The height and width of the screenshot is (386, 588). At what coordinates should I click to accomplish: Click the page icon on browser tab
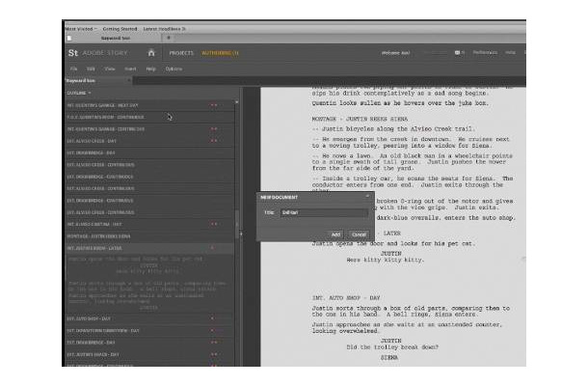pyautogui.click(x=69, y=38)
